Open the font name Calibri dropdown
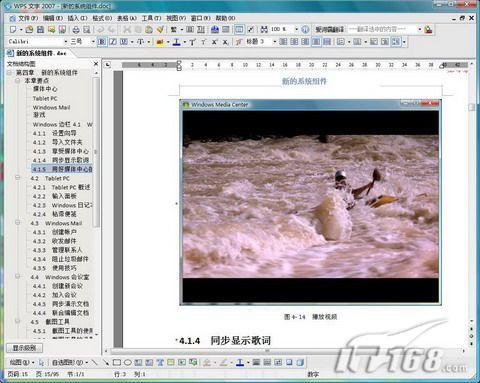This screenshot has width=480, height=383. [65, 42]
